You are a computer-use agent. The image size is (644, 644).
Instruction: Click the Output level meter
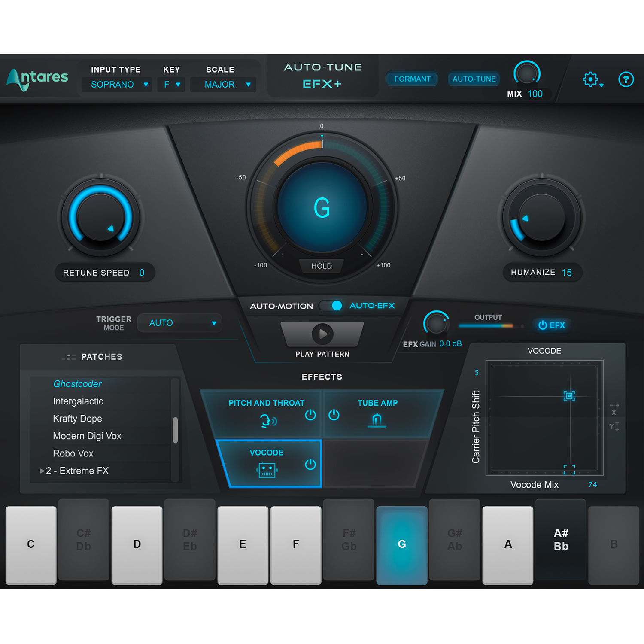(491, 326)
